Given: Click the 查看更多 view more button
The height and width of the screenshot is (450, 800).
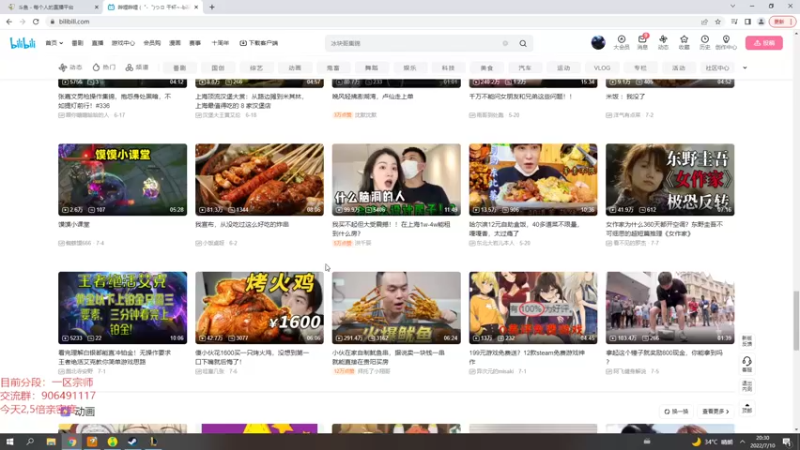Looking at the screenshot, I should pyautogui.click(x=715, y=411).
